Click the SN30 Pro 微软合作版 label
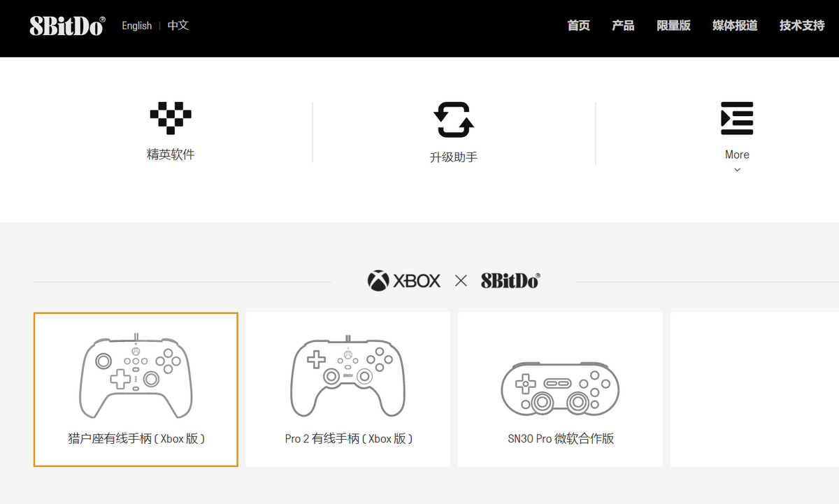Image resolution: width=839 pixels, height=504 pixels. (x=561, y=439)
